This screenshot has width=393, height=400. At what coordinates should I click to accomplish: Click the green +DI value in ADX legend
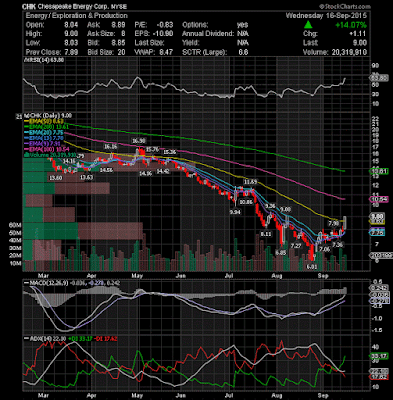click(81, 338)
